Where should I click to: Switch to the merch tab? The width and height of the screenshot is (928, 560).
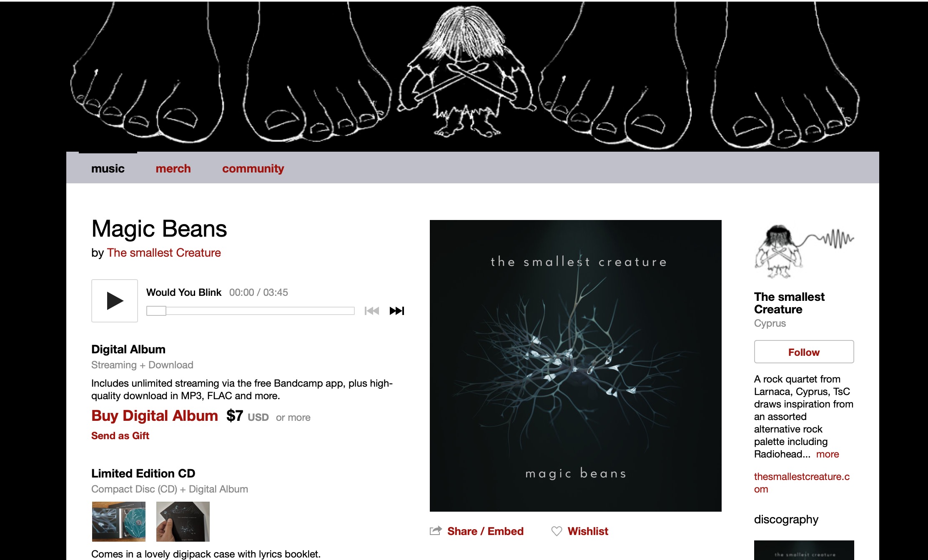click(x=173, y=168)
